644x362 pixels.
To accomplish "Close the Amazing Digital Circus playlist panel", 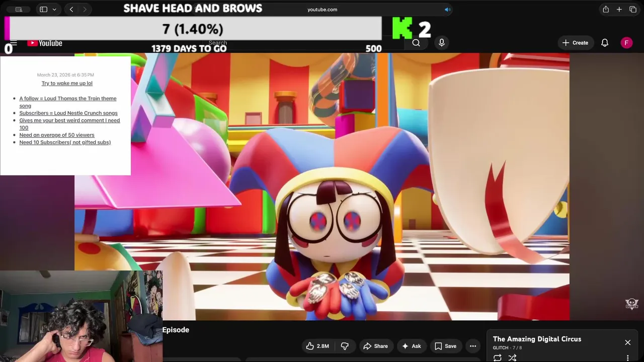I will (627, 342).
